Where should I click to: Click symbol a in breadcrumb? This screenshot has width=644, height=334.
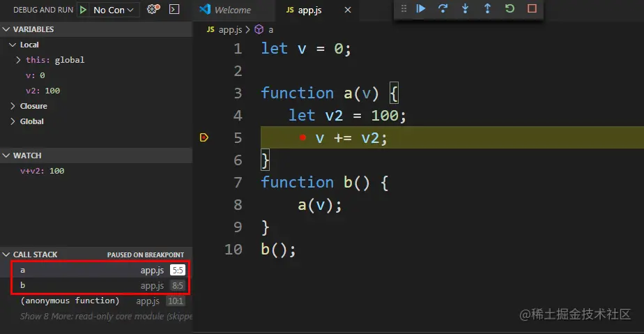[x=270, y=29]
